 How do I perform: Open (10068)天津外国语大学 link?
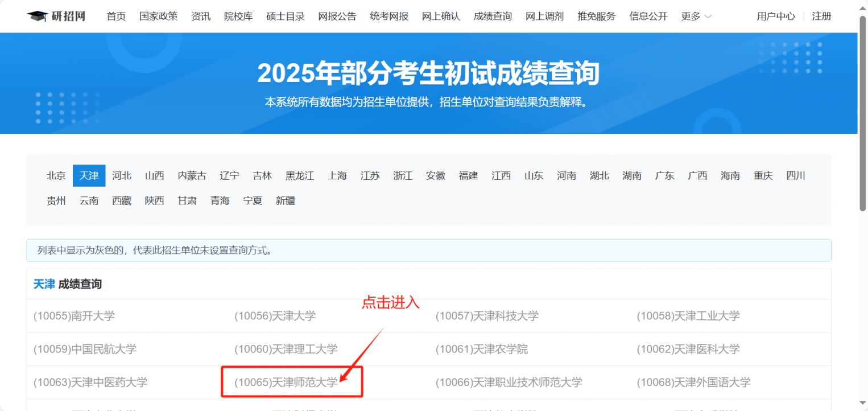(694, 383)
